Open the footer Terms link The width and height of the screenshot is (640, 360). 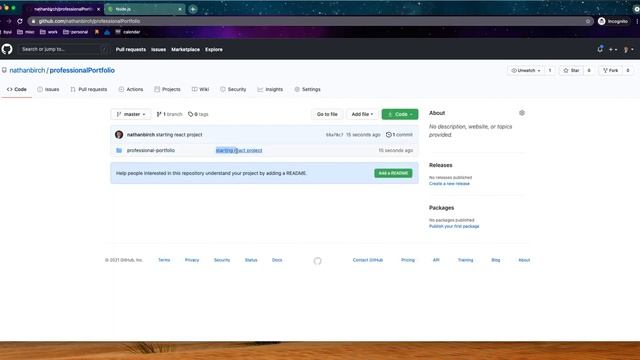click(x=164, y=260)
